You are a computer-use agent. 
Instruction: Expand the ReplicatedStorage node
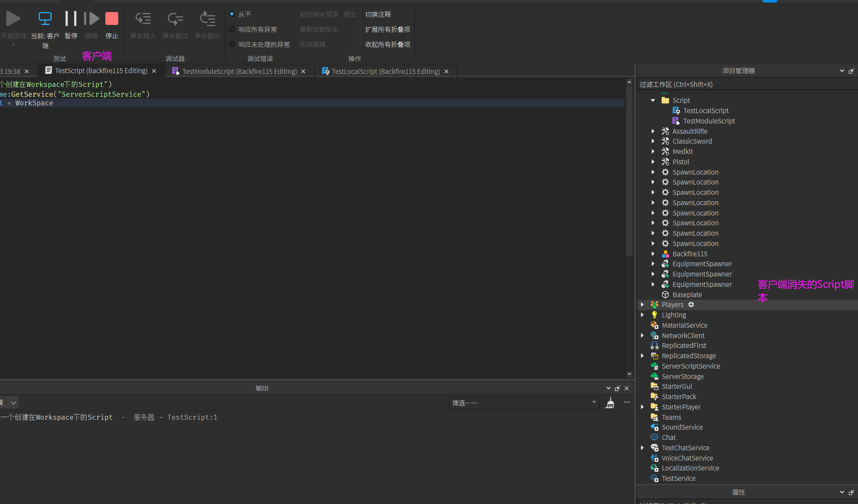coord(643,356)
